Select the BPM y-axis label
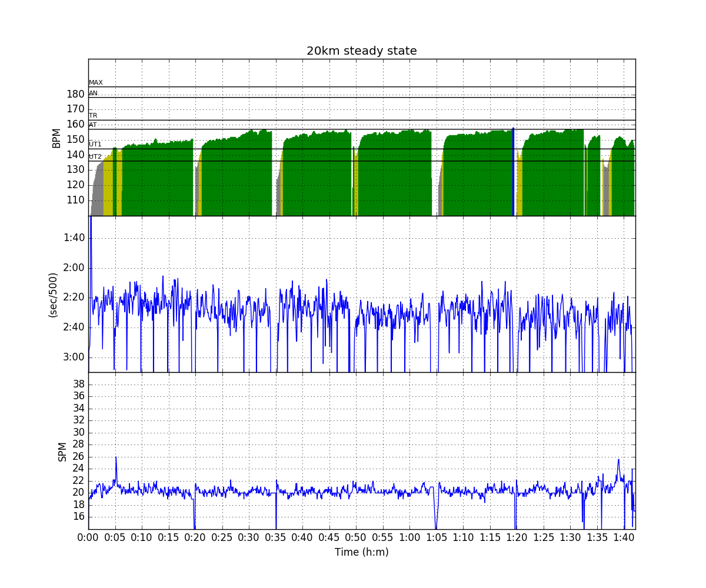The height and width of the screenshot is (588, 706). [57, 138]
